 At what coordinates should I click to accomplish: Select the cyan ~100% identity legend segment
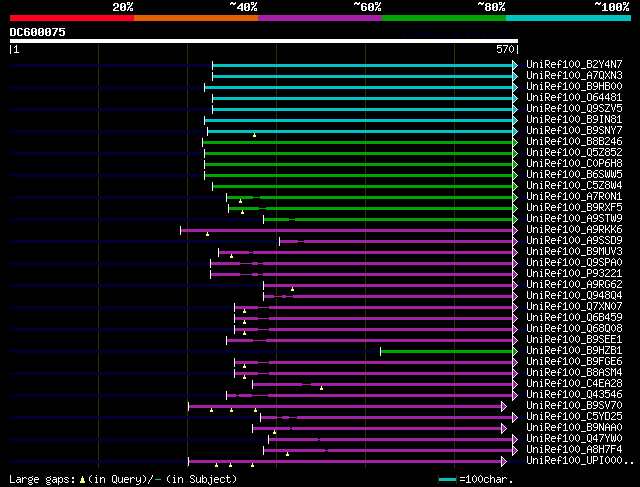(x=569, y=18)
